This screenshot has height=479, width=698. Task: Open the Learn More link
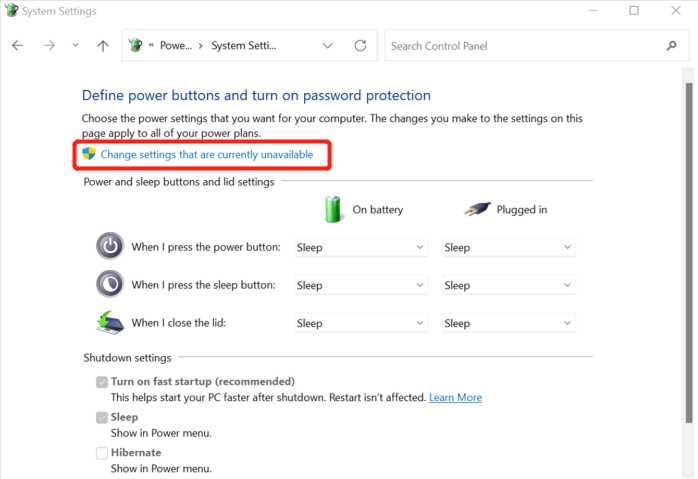(x=455, y=398)
